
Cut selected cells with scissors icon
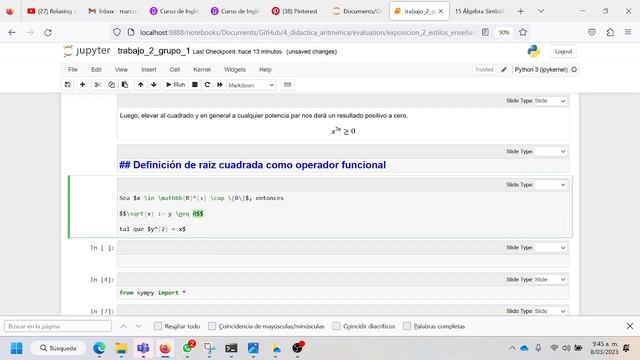(98, 85)
